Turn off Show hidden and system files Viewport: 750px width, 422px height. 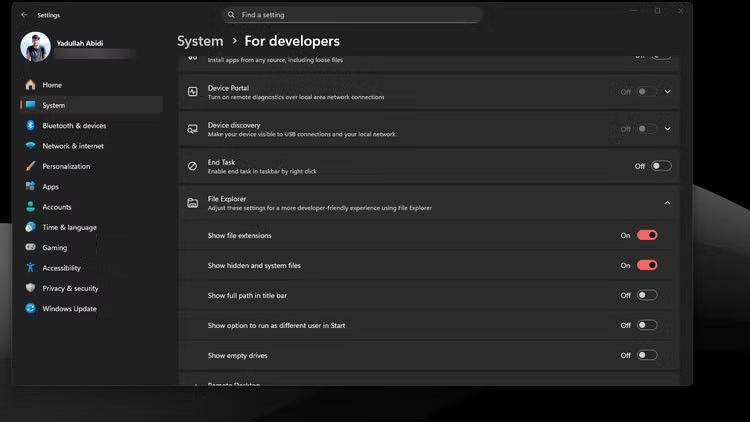tap(647, 266)
